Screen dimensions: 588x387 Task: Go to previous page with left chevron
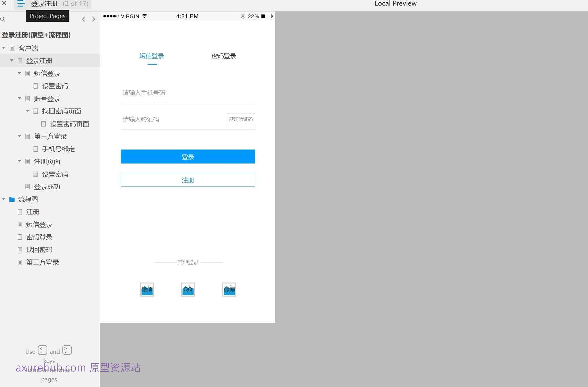83,19
